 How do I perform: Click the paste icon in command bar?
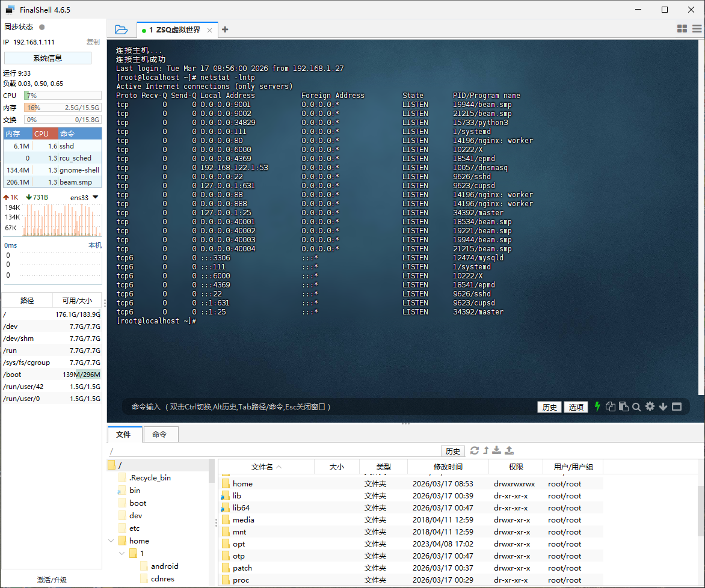coord(623,406)
